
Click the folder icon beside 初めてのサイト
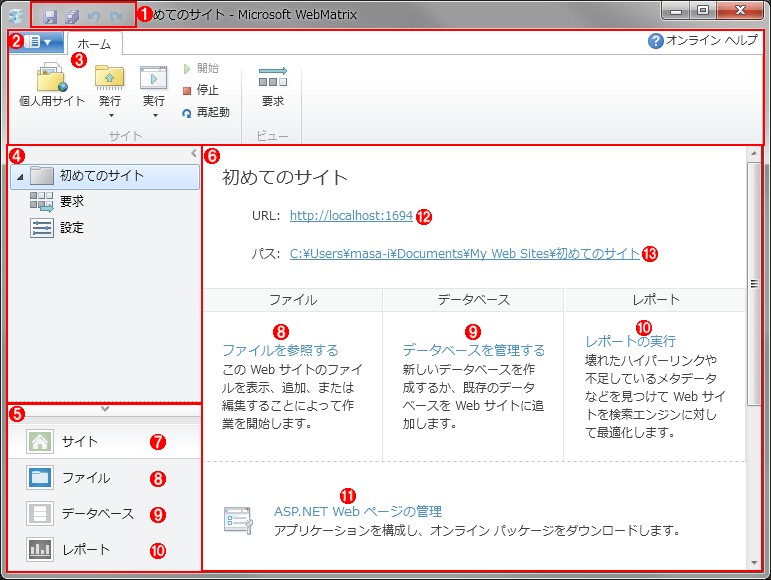[x=42, y=175]
